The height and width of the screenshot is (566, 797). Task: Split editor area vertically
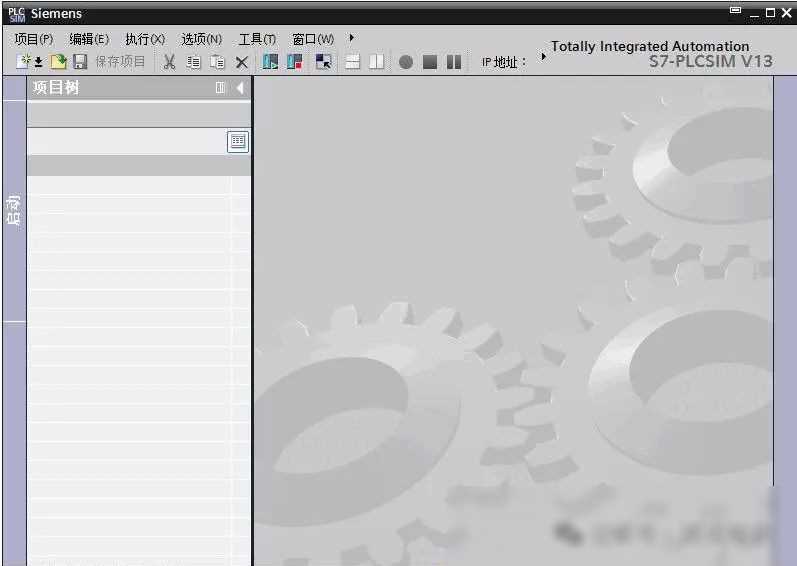[377, 62]
